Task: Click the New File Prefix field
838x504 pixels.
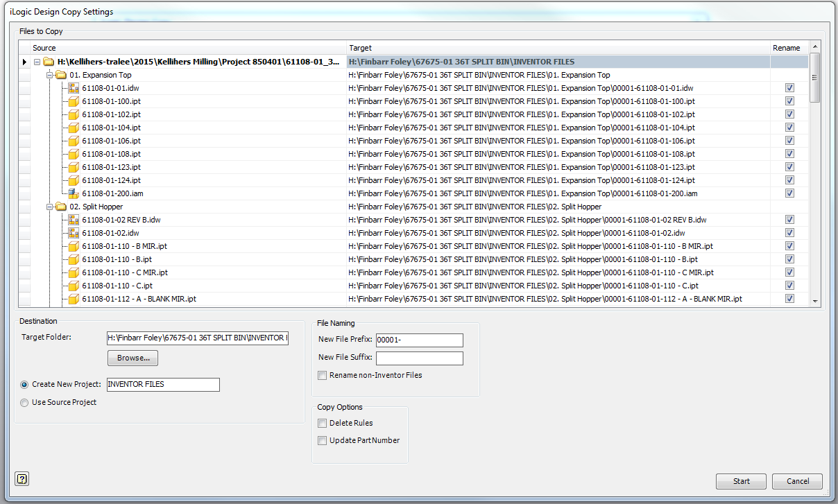Action: [419, 340]
